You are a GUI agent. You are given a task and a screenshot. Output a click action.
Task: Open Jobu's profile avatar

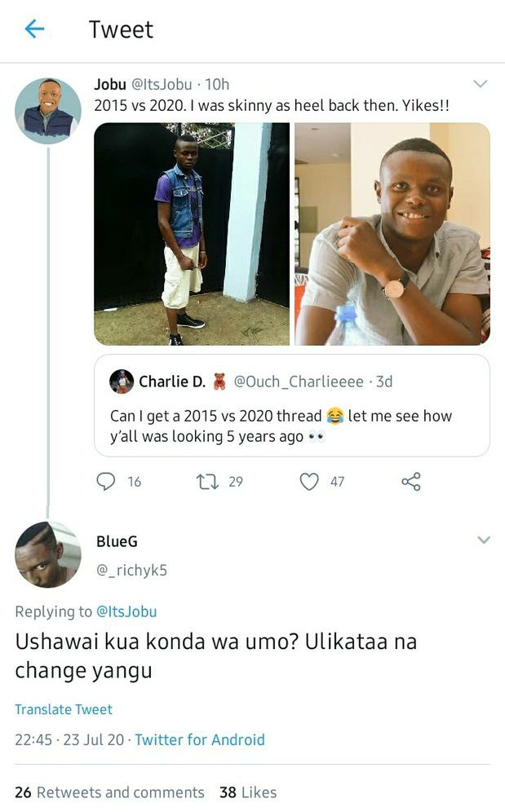47,111
